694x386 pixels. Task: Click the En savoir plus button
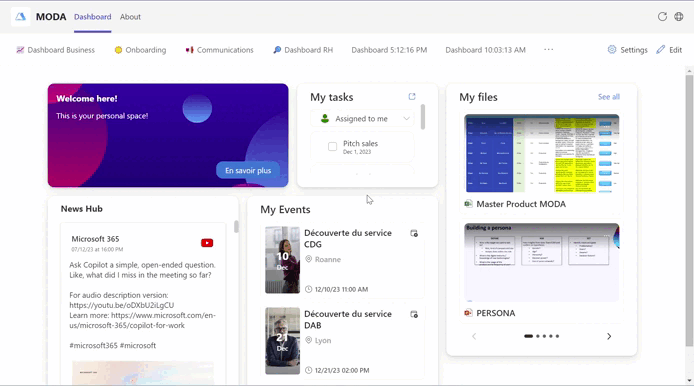pos(248,170)
